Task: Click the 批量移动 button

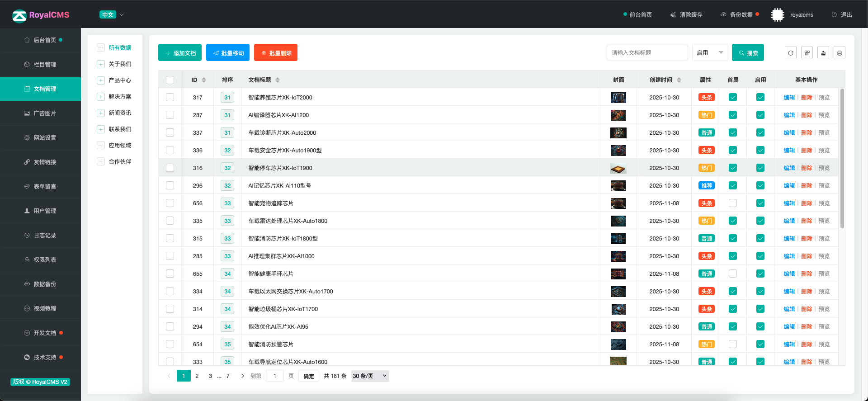Action: tap(228, 52)
